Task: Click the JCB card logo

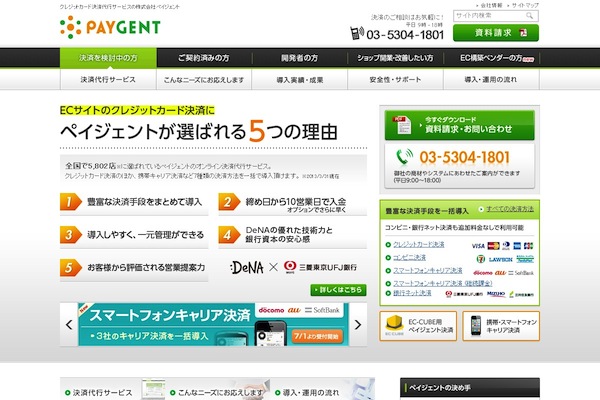Action: pos(528,246)
